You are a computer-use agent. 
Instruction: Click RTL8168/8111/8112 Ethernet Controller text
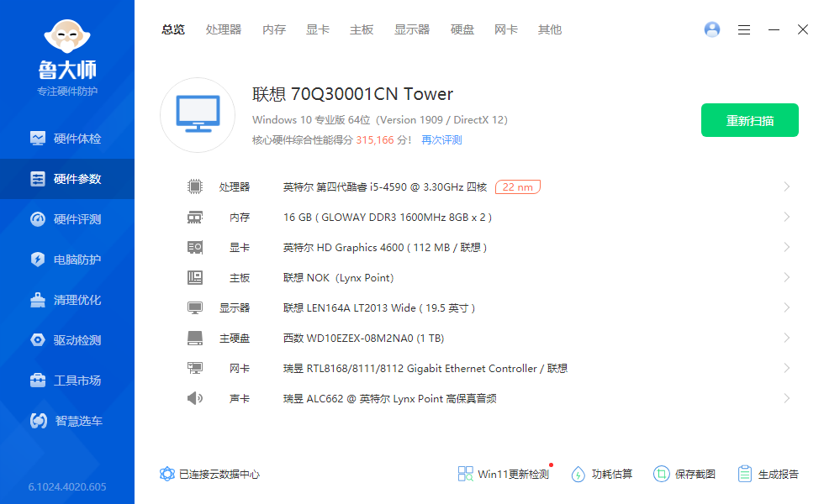pyautogui.click(x=425, y=369)
